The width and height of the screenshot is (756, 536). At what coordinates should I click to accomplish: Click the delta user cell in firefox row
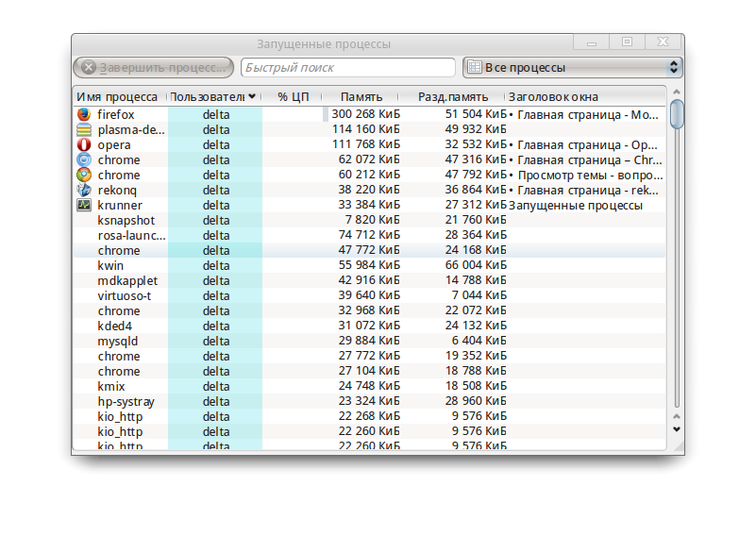(216, 115)
